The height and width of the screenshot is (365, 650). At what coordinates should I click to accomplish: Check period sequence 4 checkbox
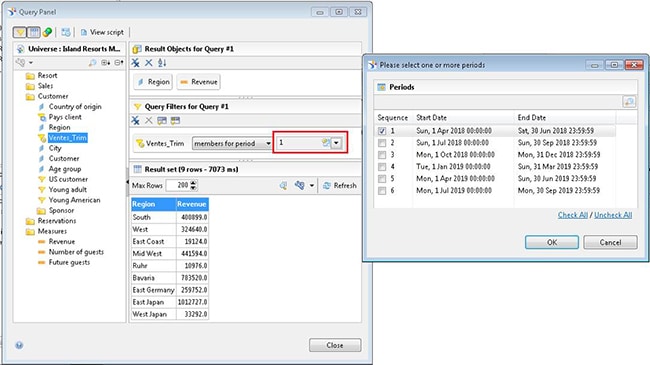382,167
